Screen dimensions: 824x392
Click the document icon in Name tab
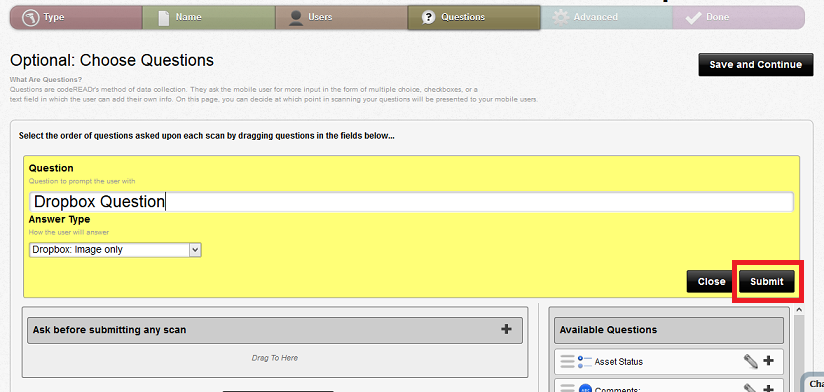point(164,18)
